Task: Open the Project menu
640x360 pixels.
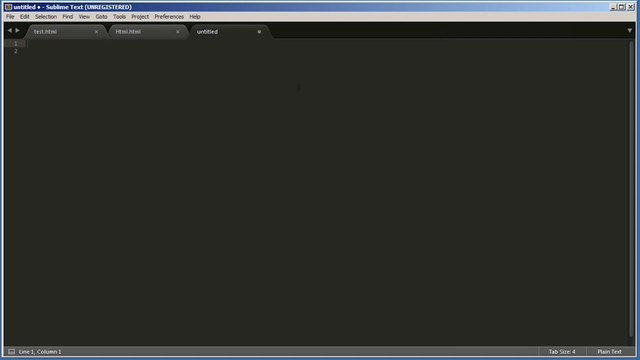Action: 140,17
